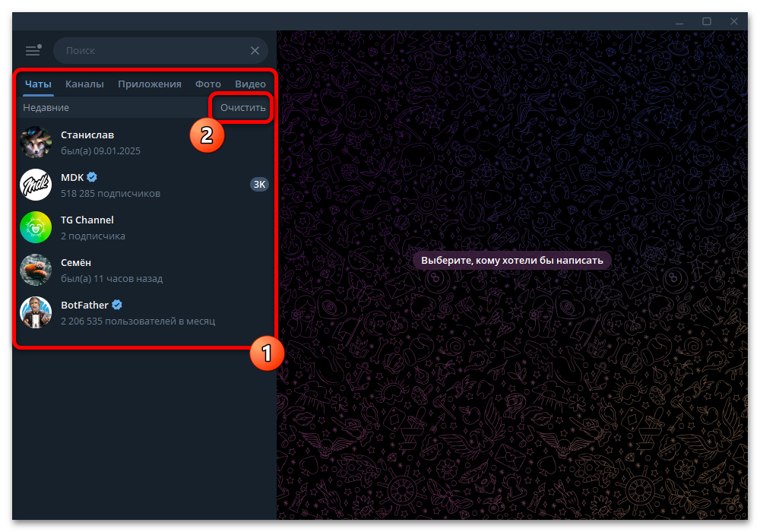Click Очистить to clear recent searches
Image resolution: width=760 pixels, height=532 pixels.
(243, 108)
